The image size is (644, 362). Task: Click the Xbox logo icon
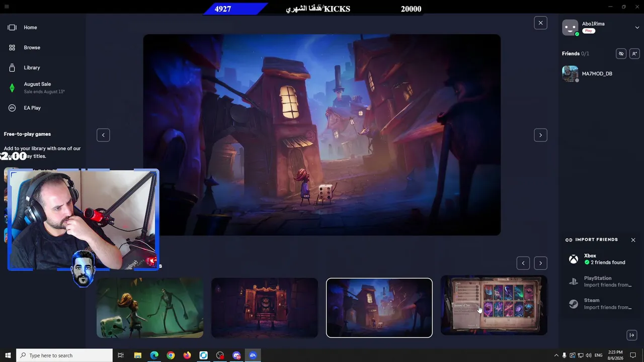(x=573, y=259)
